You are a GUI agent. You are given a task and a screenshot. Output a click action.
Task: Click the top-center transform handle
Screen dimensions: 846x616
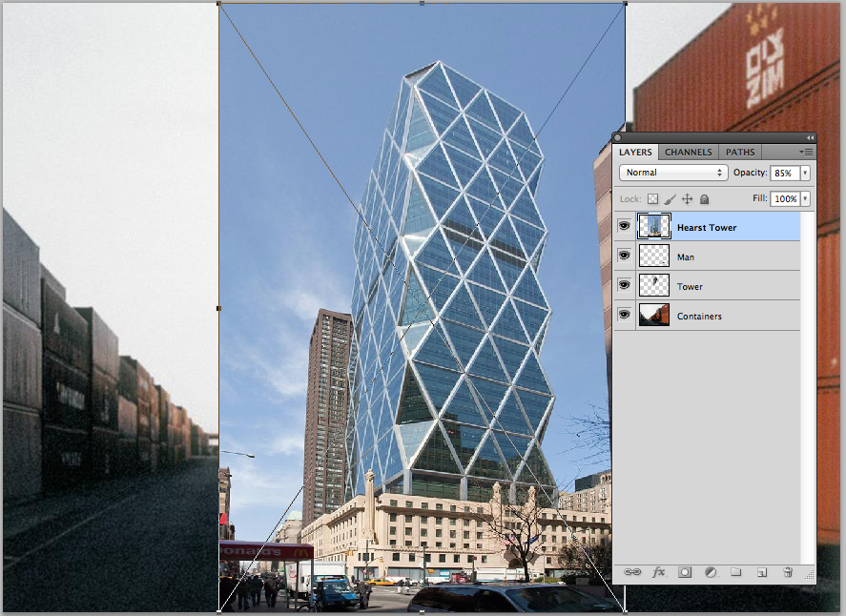tap(422, 3)
